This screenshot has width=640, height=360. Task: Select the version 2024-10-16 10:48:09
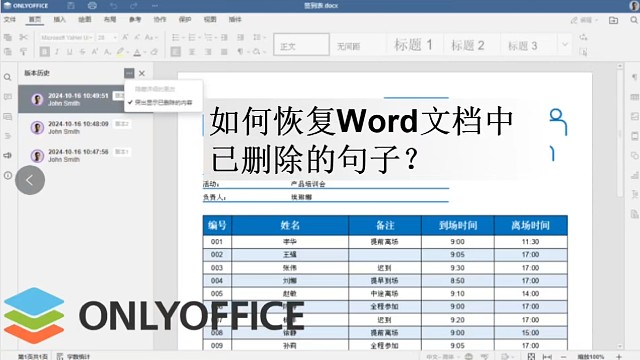click(x=85, y=127)
